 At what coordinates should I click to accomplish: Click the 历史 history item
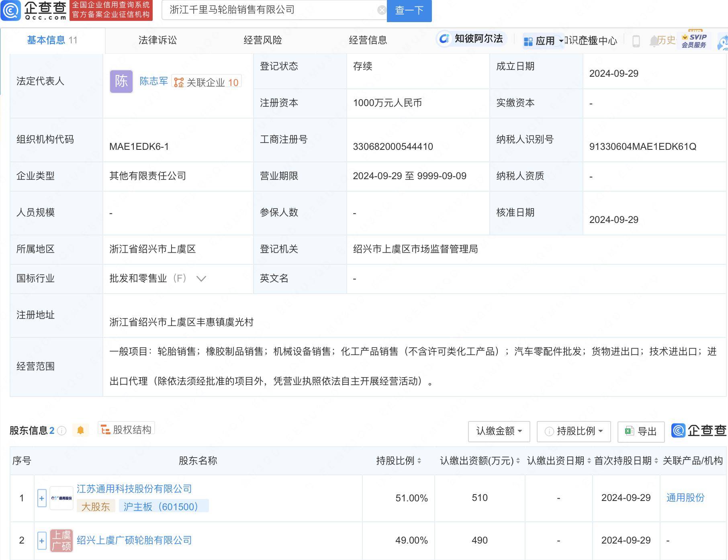point(667,40)
